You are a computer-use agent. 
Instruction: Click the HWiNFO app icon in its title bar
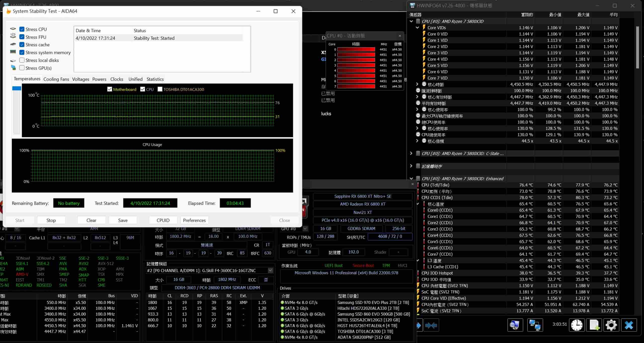(x=412, y=6)
